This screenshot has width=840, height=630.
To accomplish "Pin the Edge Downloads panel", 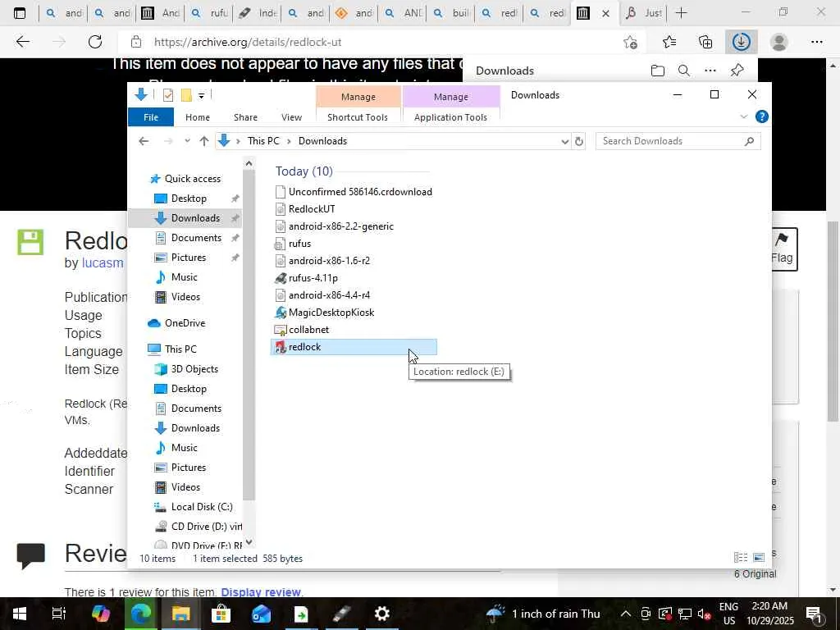I will [737, 71].
